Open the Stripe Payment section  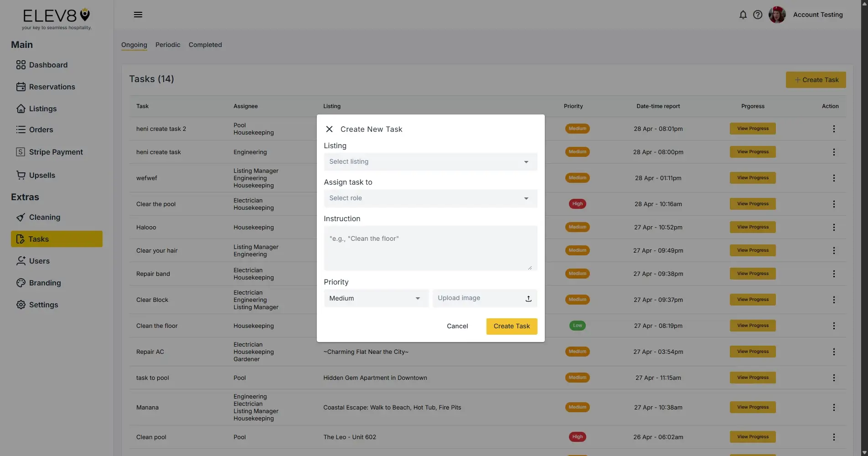(21, 152)
